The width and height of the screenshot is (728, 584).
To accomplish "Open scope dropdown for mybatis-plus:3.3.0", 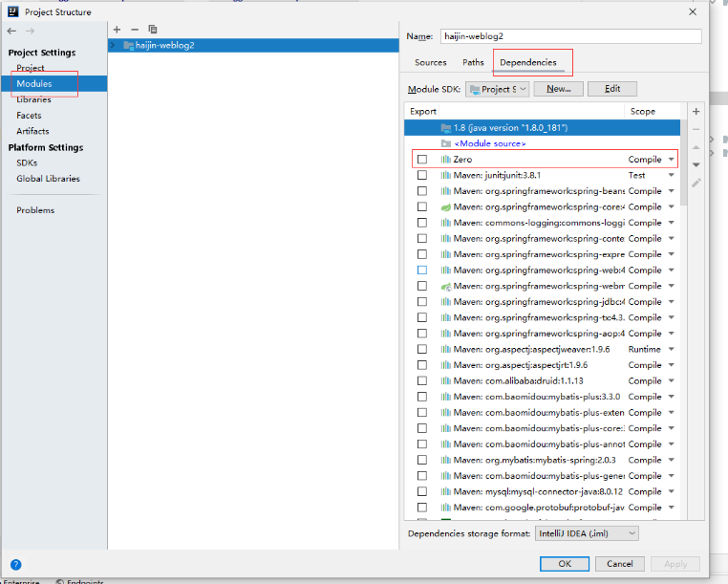I will 671,397.
